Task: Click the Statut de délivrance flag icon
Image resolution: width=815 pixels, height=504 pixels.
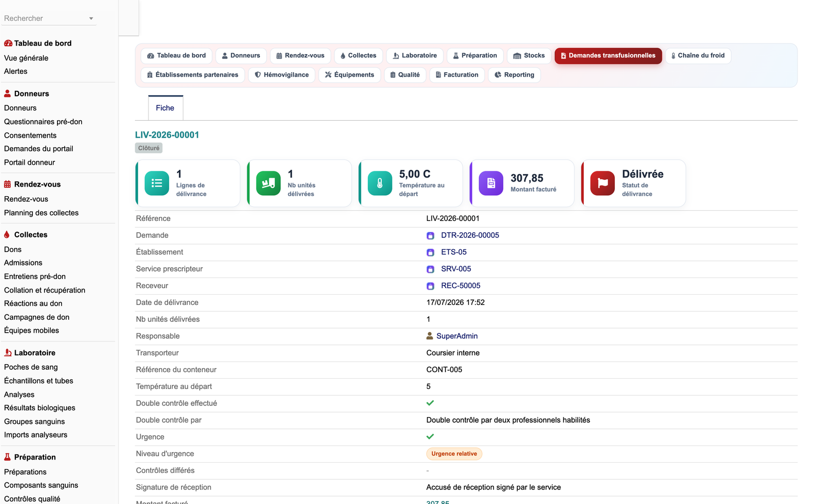Action: pos(603,183)
